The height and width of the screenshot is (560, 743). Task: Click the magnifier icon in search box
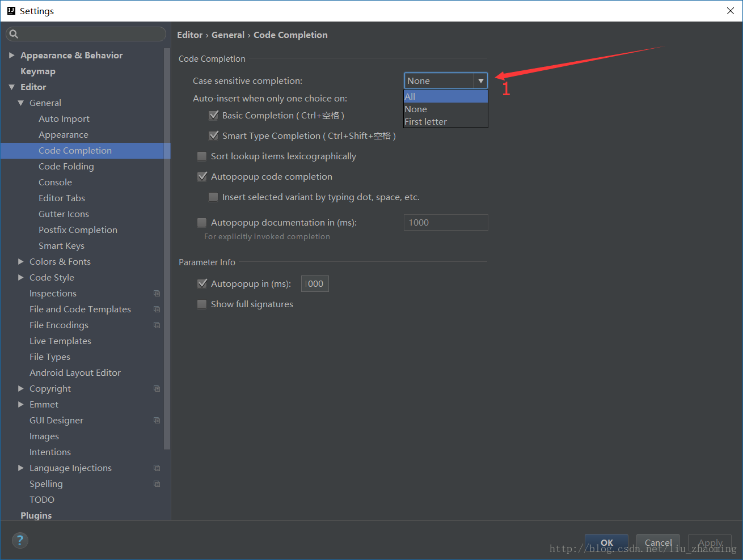(x=14, y=34)
